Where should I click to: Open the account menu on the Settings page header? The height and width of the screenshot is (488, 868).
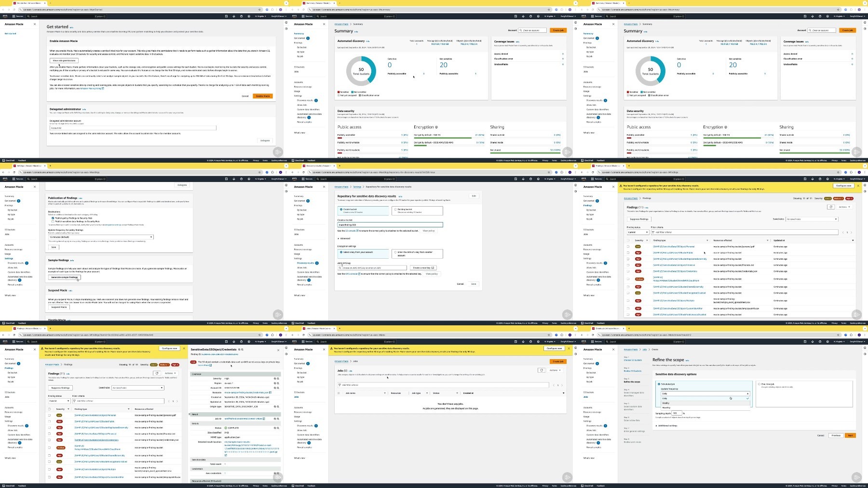pyautogui.click(x=278, y=179)
